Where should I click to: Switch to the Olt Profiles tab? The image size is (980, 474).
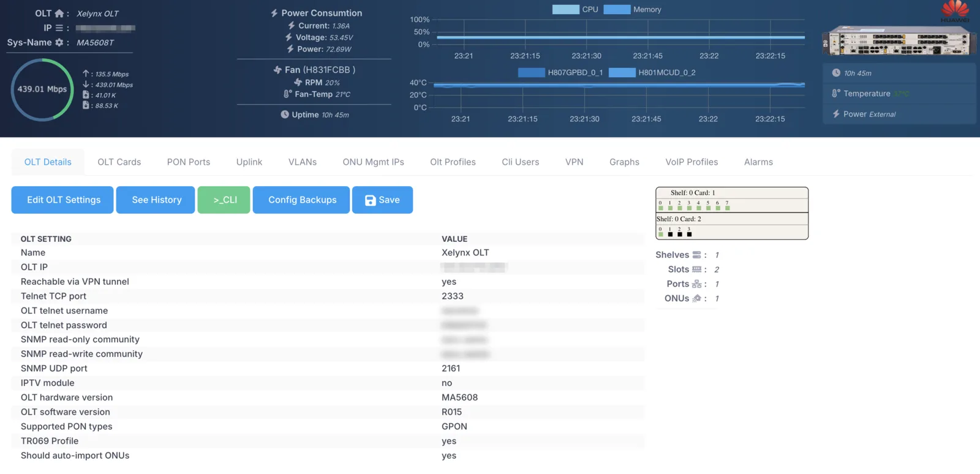(453, 162)
